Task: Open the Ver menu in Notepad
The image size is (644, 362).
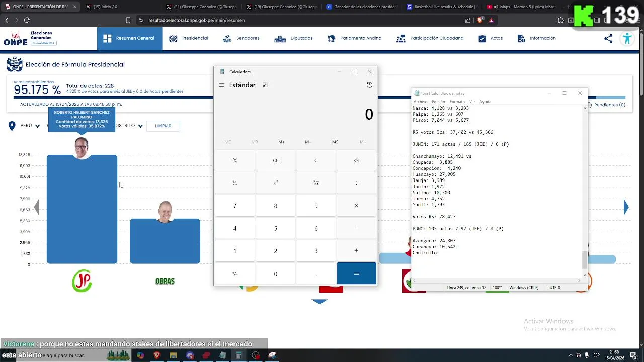Action: tap(472, 102)
